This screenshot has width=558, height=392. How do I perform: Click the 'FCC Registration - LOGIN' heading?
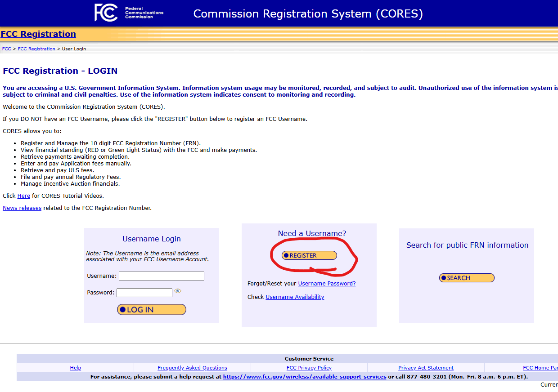[x=60, y=71]
